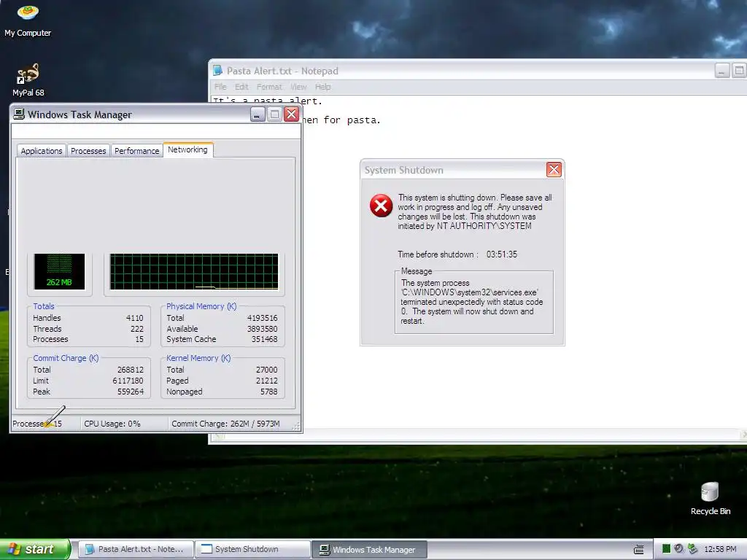Open Notepad's View menu
This screenshot has width=747, height=560.
[298, 87]
